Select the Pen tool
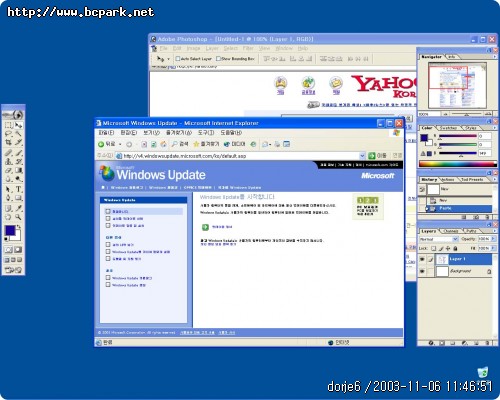Image resolution: width=500 pixels, height=400 pixels. pos(8,198)
